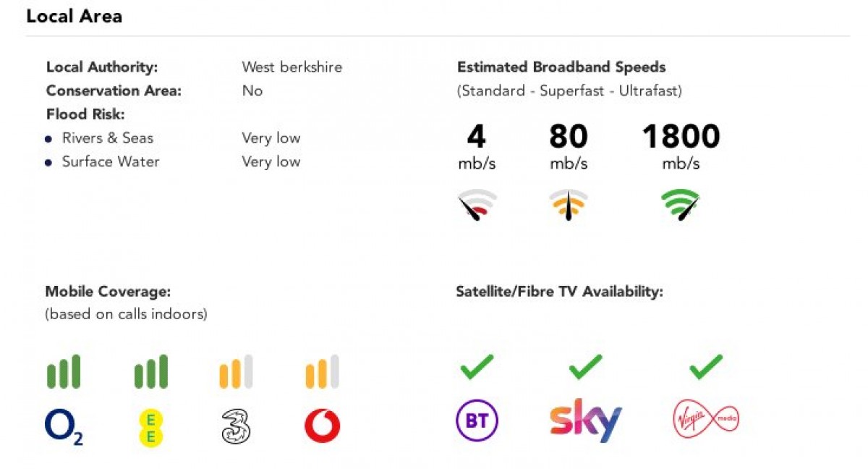The width and height of the screenshot is (868, 469).
Task: Click the red Vodafone logo
Action: [x=323, y=426]
